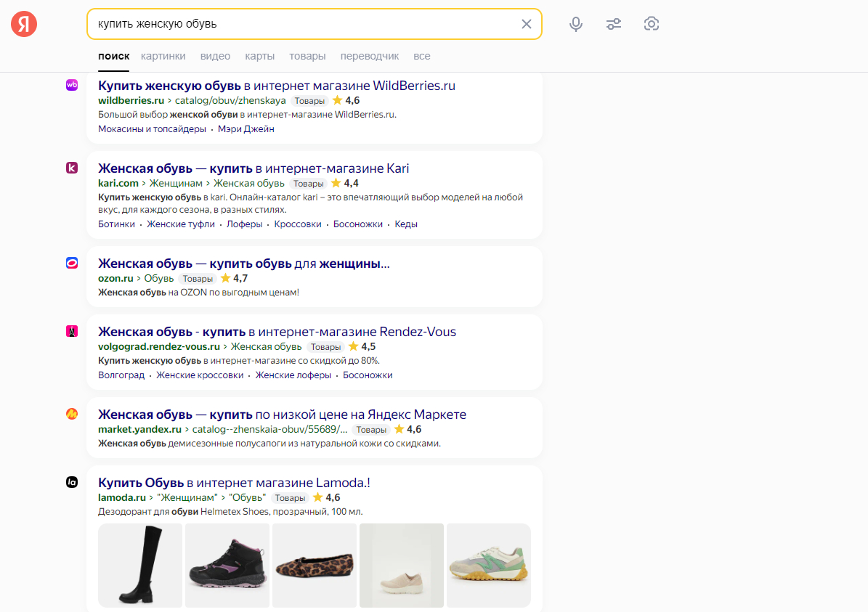868x612 pixels.
Task: Click the Товары badge on Lamoda result
Action: (x=290, y=498)
